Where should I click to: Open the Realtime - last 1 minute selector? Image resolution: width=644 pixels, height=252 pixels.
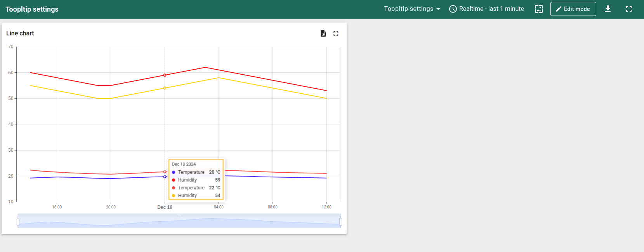click(x=491, y=9)
